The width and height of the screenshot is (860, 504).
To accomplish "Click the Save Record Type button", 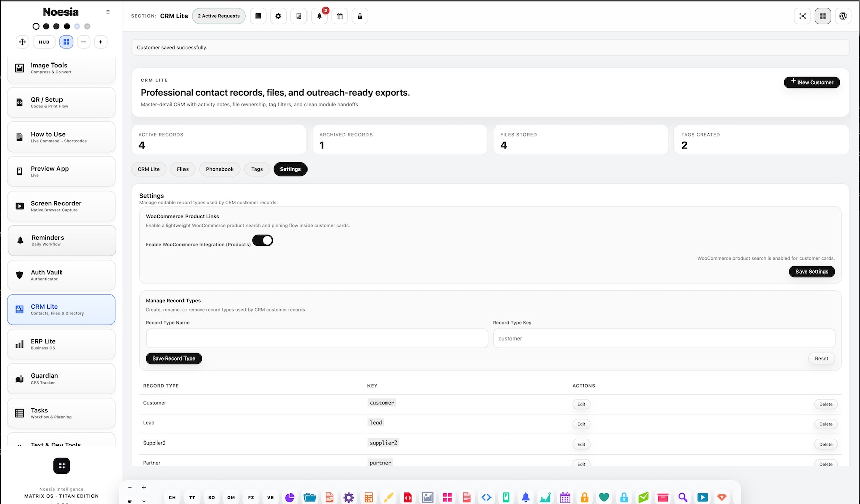I will pos(174,359).
